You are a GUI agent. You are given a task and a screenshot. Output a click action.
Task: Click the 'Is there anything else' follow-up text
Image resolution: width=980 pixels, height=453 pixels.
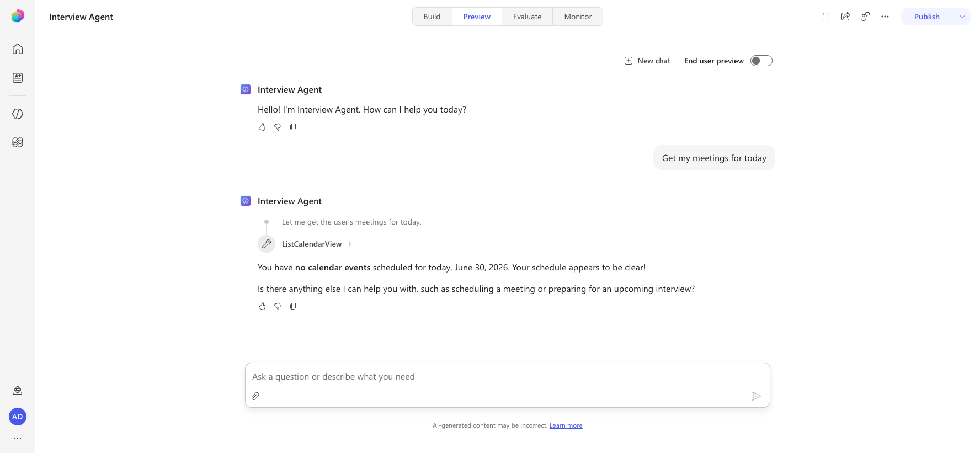tap(476, 289)
